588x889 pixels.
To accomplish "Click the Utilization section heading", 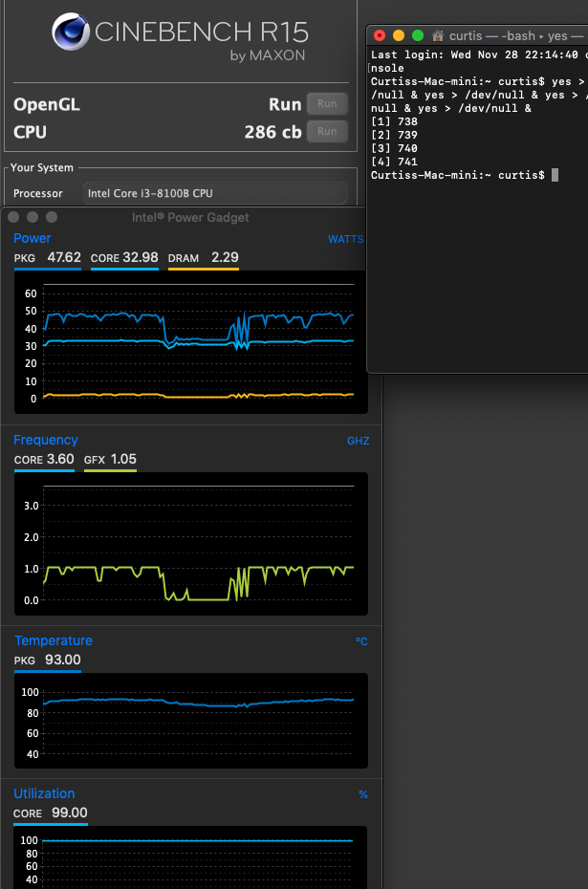I will 44,793.
